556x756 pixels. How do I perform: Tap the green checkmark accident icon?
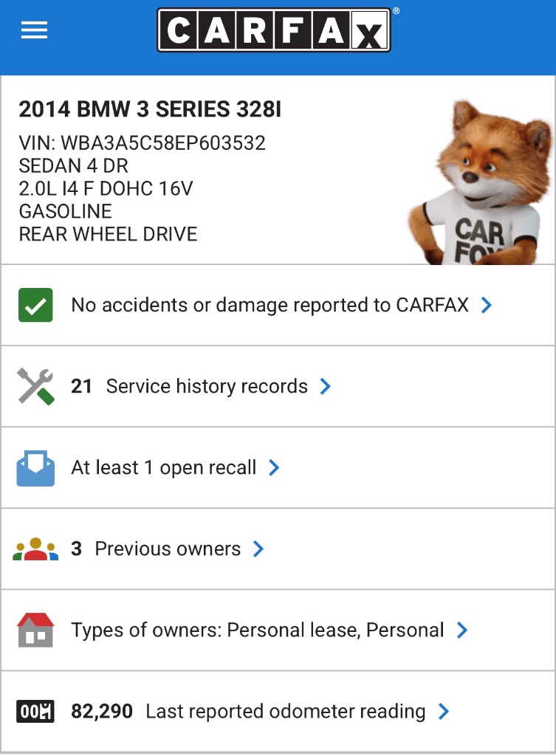[x=35, y=305]
